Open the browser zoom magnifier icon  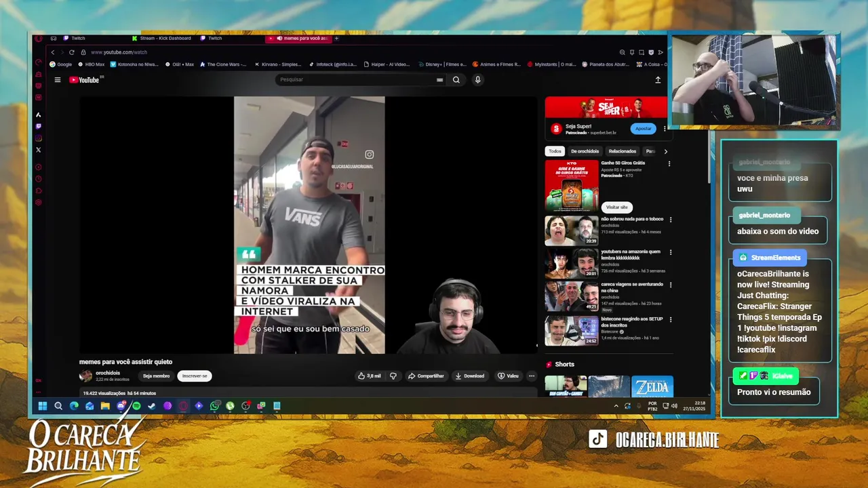pos(622,52)
